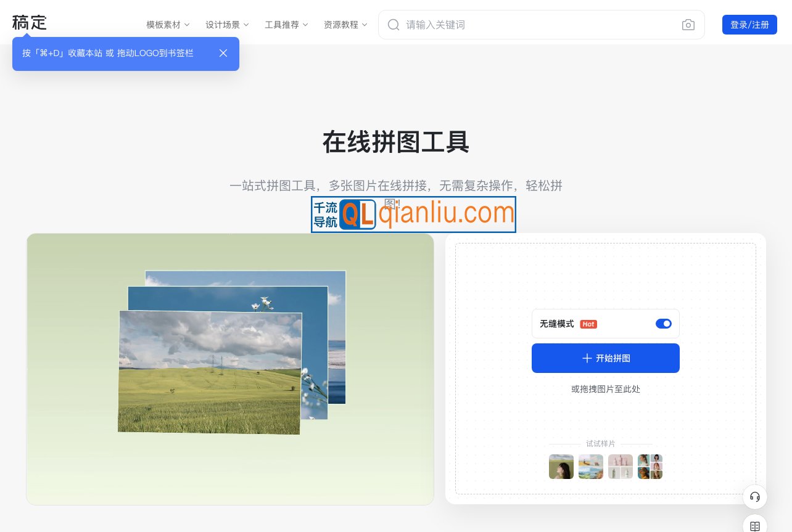Turn off the blue toggle in the upload panel
The image size is (792, 532).
[x=664, y=324]
